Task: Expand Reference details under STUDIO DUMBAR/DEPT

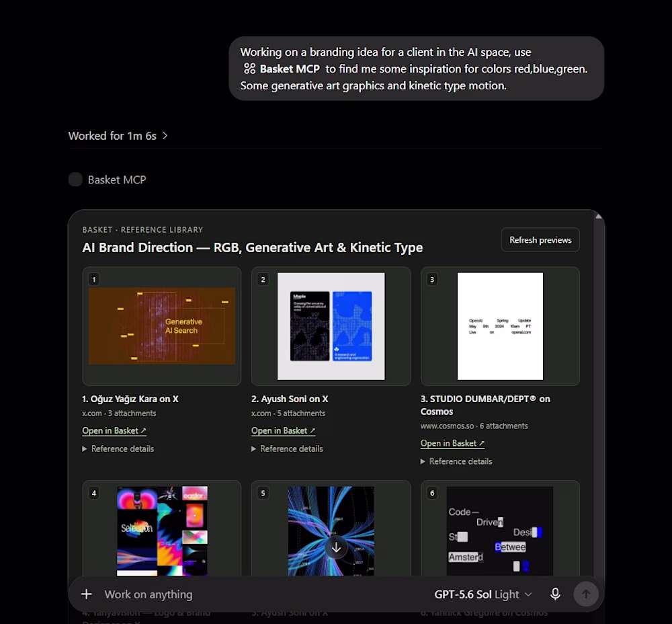Action: click(x=456, y=461)
